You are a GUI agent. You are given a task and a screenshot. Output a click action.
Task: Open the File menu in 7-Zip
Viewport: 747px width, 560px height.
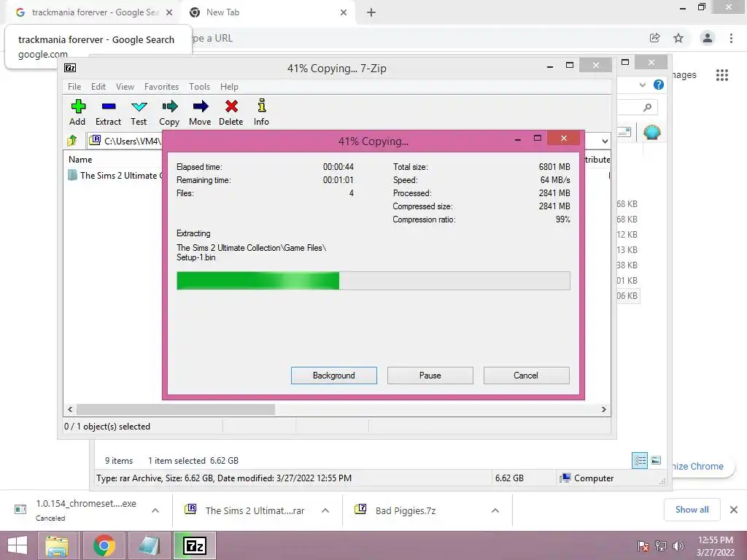pyautogui.click(x=74, y=87)
